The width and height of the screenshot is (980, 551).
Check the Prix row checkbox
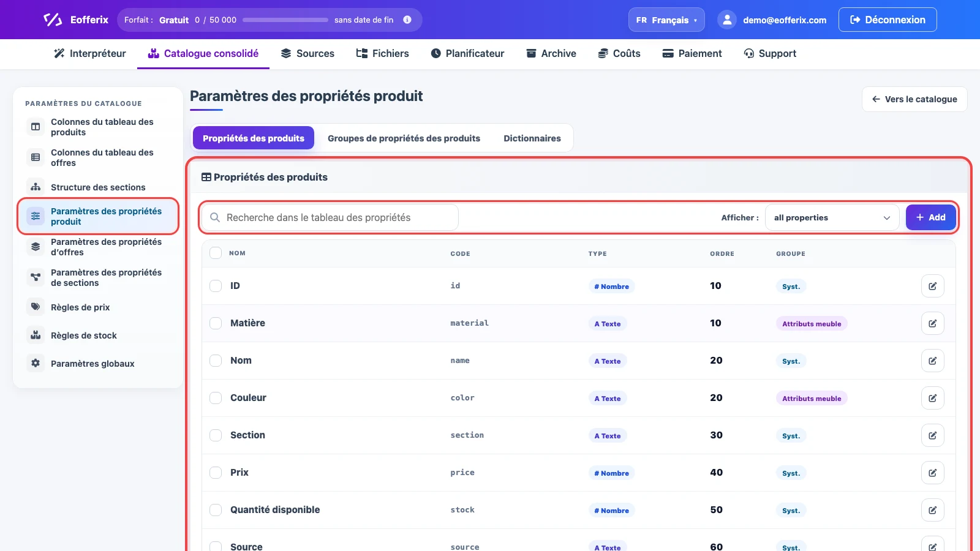click(216, 473)
